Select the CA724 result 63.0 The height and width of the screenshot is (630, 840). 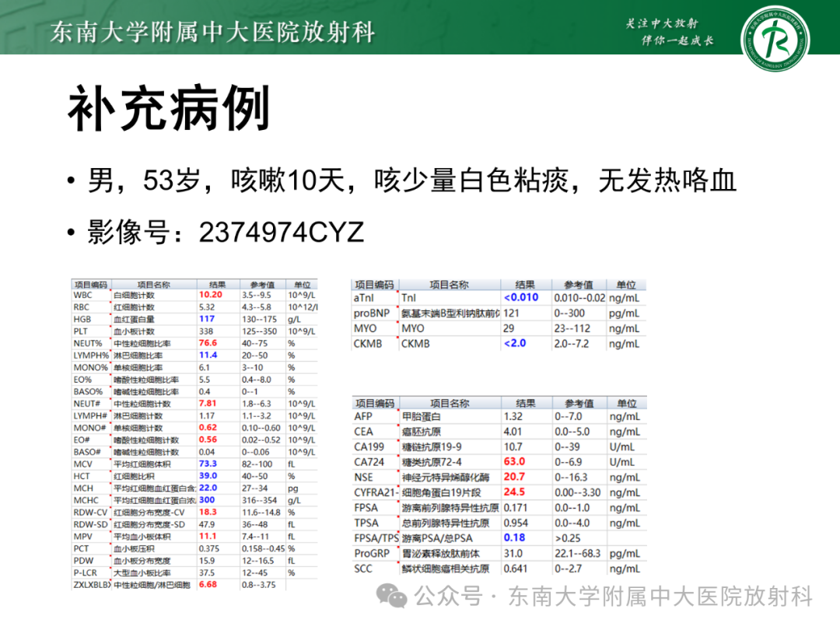click(514, 462)
